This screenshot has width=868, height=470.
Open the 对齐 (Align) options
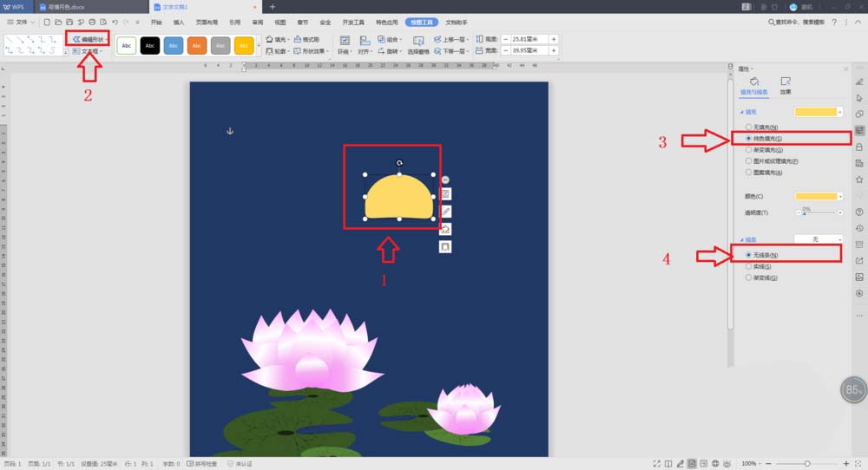coord(364,45)
